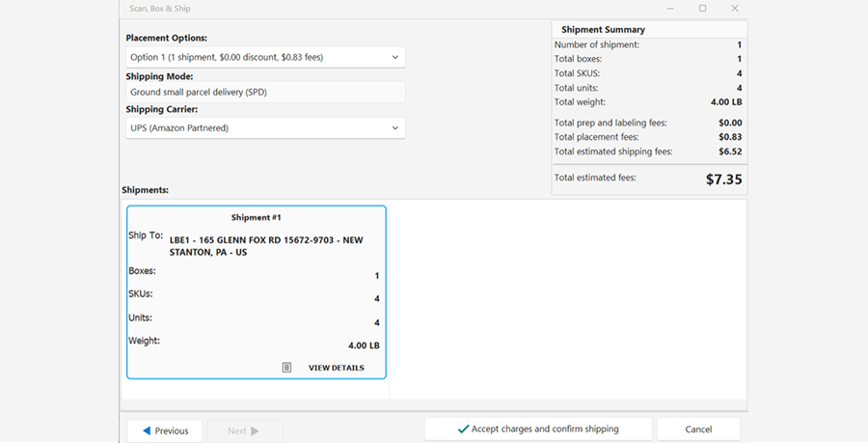
Task: Click the Total units label in the summary
Action: tap(577, 88)
